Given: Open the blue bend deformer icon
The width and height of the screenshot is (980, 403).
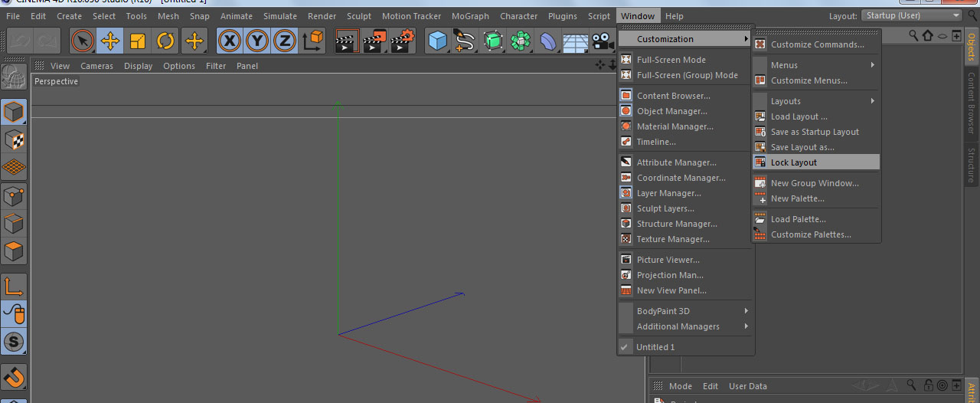Looking at the screenshot, I should [x=548, y=41].
